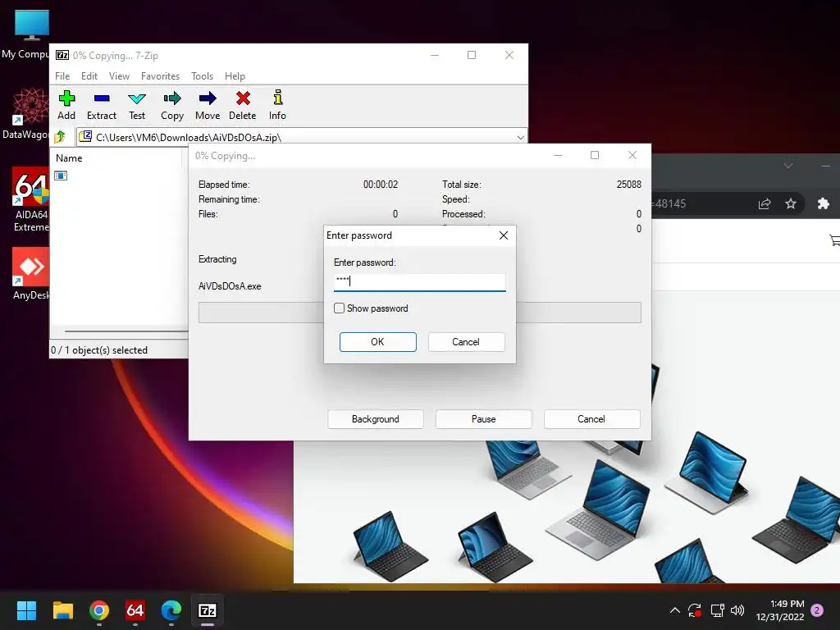Image resolution: width=840 pixels, height=630 pixels.
Task: Cancel the copying operation
Action: 591,419
